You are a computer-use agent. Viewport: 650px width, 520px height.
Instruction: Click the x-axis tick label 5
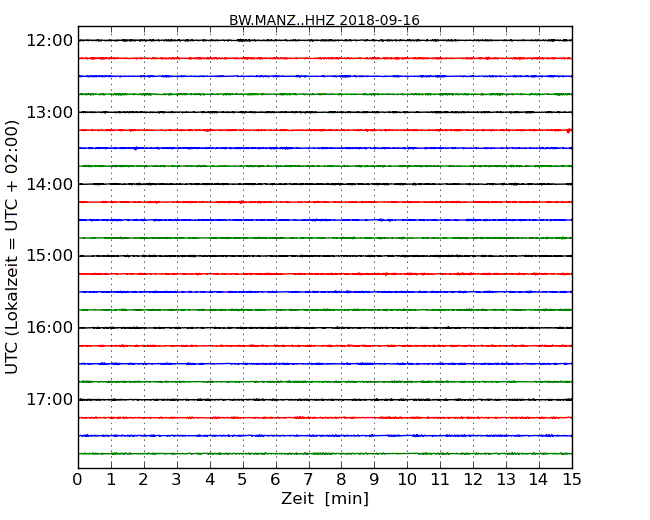(243, 480)
